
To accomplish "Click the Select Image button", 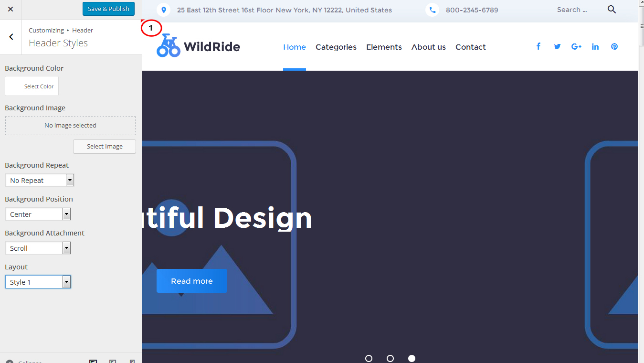I will point(105,147).
